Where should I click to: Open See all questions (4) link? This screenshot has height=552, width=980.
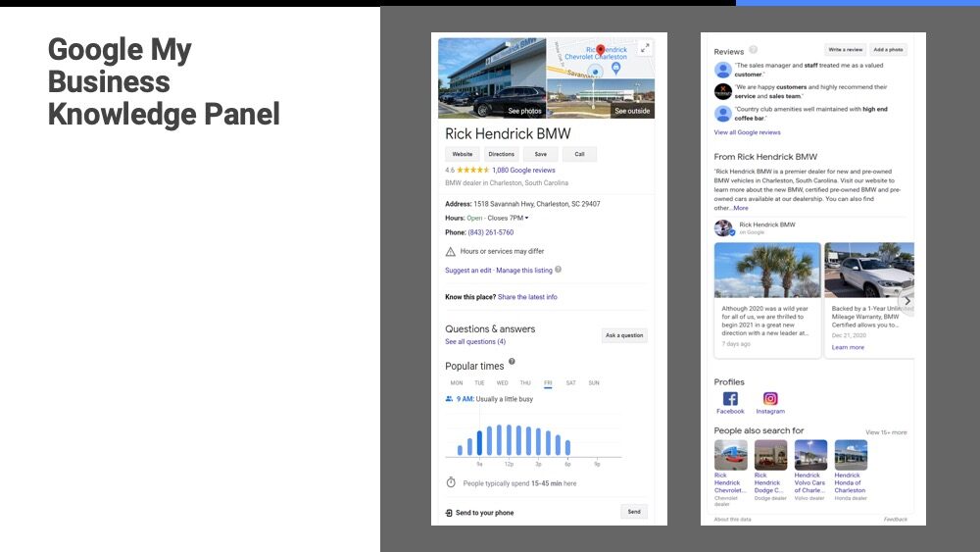click(475, 342)
